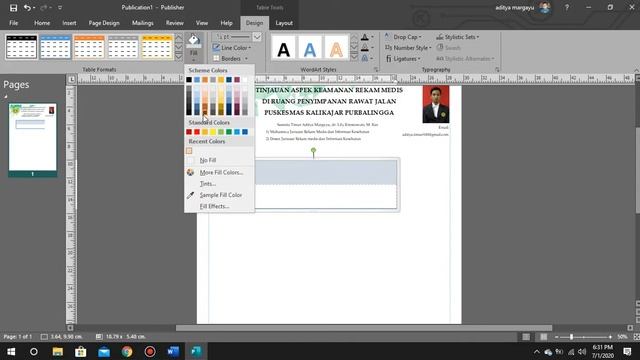Click the Drop Cap icon
This screenshot has width=640, height=360.
pyautogui.click(x=388, y=37)
